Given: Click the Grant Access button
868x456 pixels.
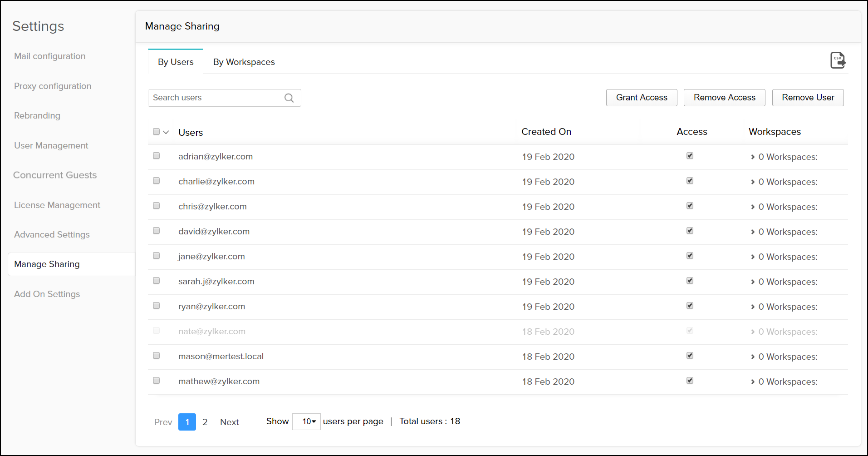Looking at the screenshot, I should [x=642, y=98].
